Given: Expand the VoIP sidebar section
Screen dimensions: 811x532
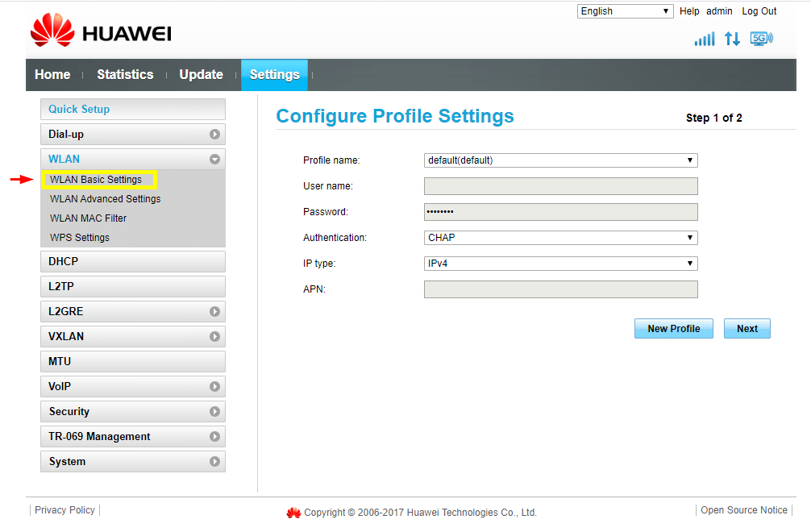Looking at the screenshot, I should (214, 387).
